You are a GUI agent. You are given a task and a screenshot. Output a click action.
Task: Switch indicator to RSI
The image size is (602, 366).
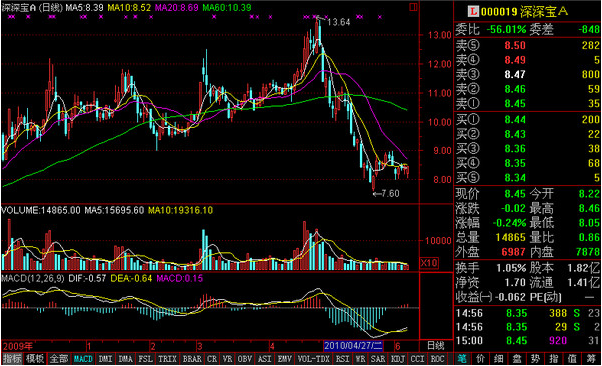(x=342, y=359)
